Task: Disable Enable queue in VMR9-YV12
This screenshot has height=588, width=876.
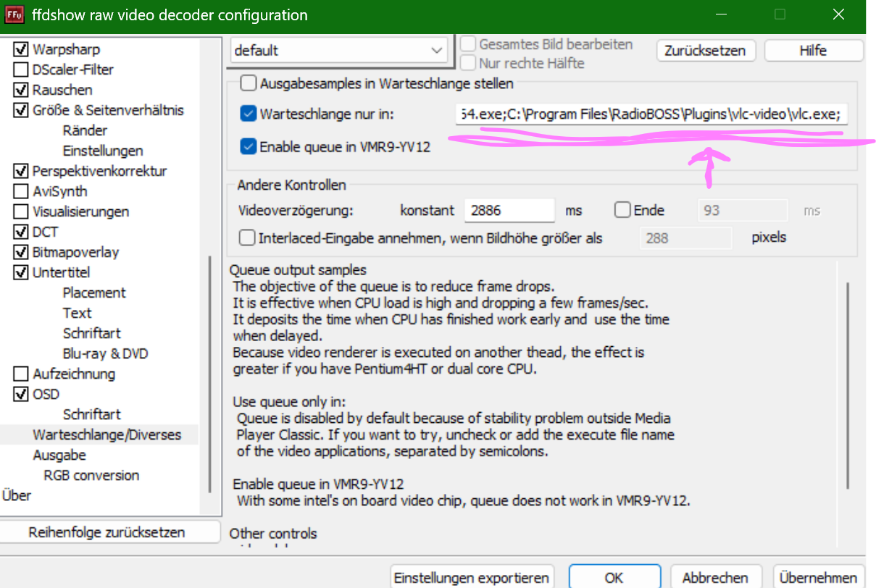Action: click(x=249, y=147)
